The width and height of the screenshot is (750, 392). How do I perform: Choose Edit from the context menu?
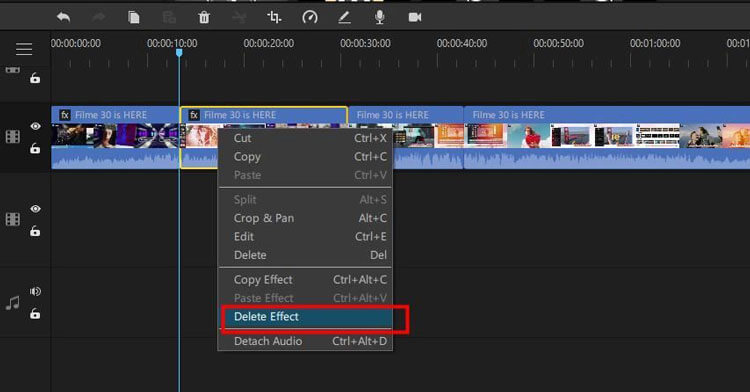[305, 237]
